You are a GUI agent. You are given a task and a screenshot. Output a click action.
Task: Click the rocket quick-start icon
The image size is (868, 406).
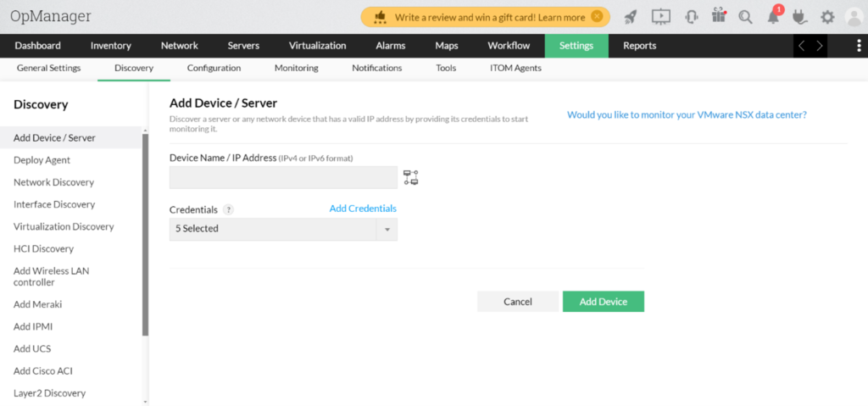630,17
